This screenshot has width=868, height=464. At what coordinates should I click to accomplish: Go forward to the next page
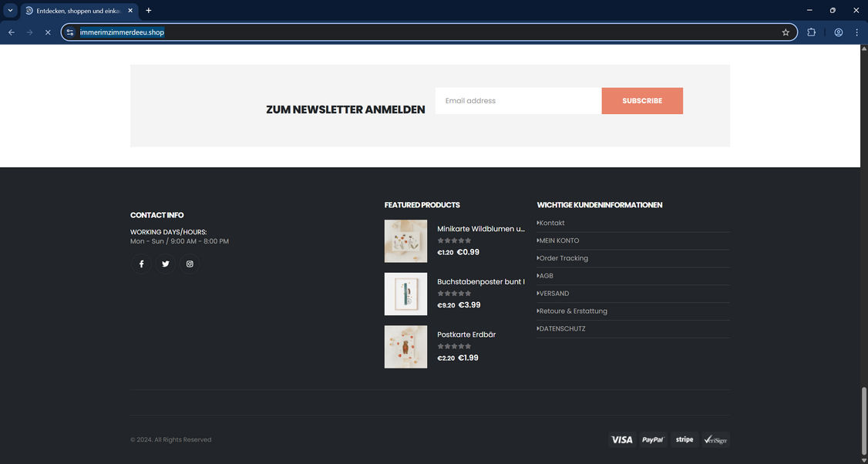click(x=29, y=32)
